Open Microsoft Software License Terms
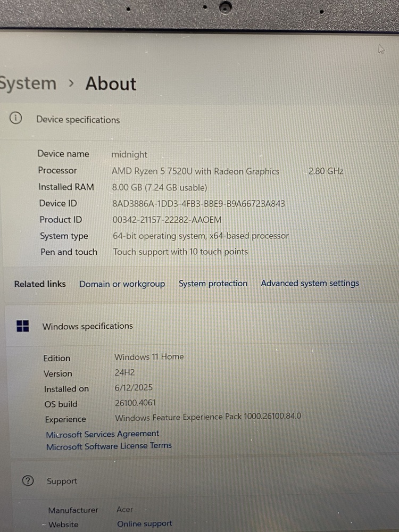 tap(109, 446)
